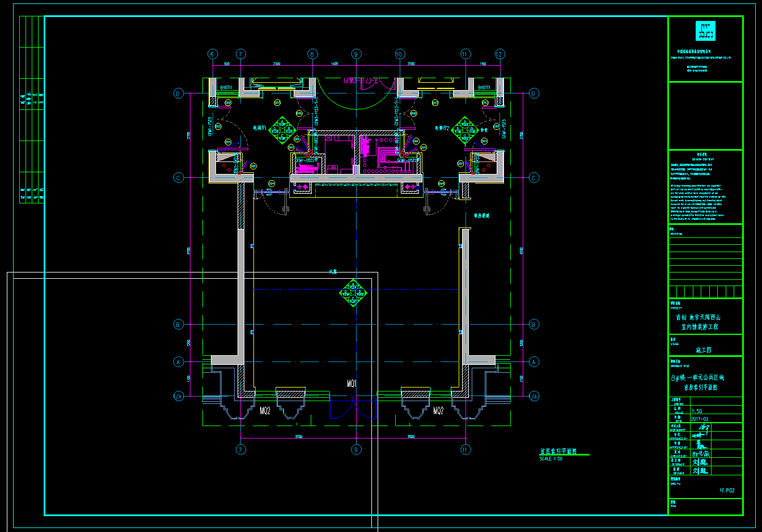The width and height of the screenshot is (762, 532).
Task: Click grid bubble 12 along the top axis row
Action: click(499, 54)
